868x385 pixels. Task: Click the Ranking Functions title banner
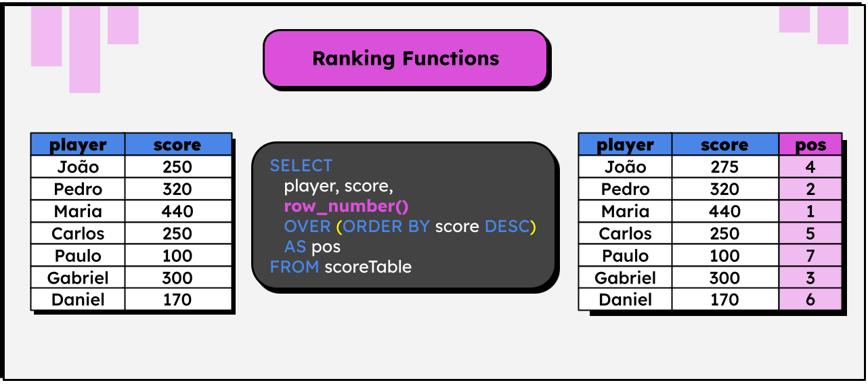[x=405, y=58]
